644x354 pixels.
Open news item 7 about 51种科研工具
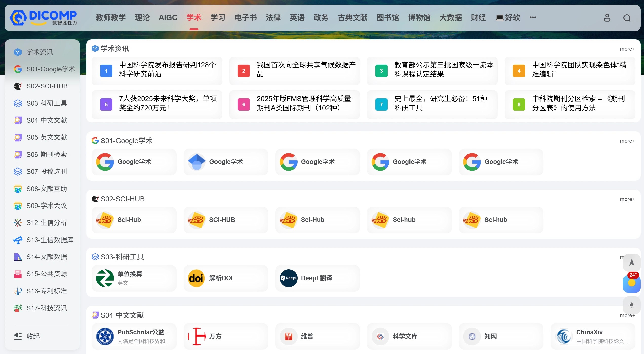click(432, 104)
